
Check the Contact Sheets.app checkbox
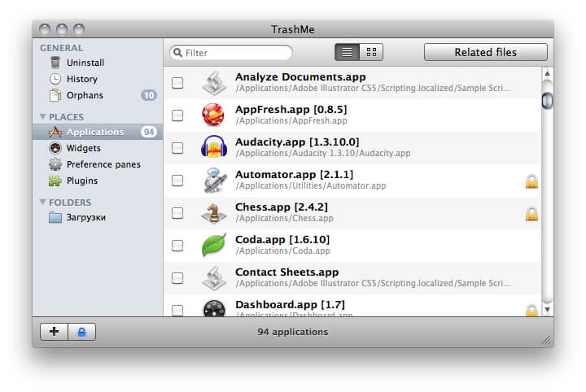click(x=177, y=278)
